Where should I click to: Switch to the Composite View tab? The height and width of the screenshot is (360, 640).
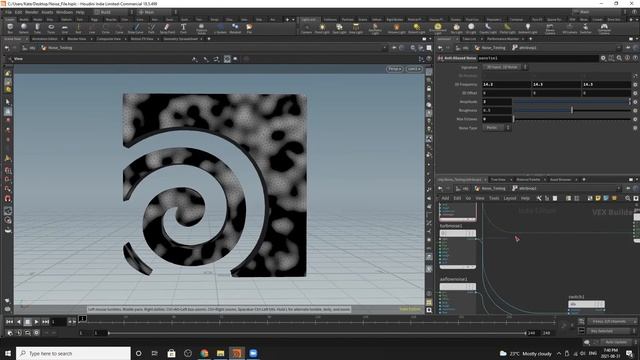[x=109, y=39]
